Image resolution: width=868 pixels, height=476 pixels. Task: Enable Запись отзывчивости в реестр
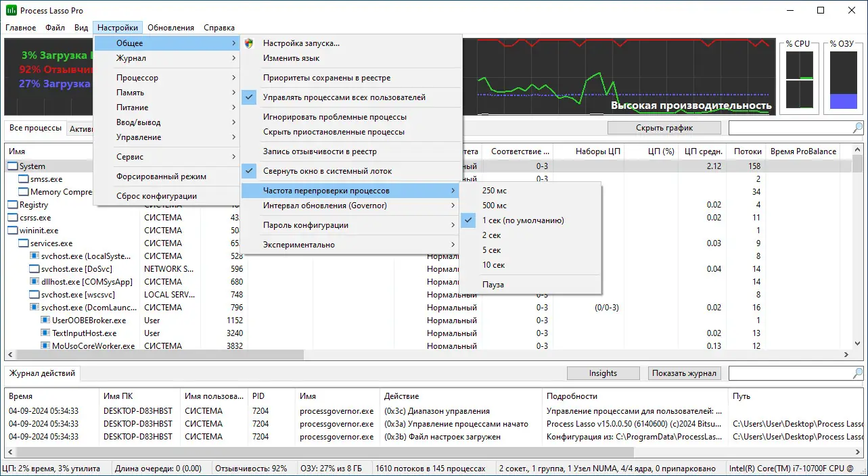coord(351,151)
